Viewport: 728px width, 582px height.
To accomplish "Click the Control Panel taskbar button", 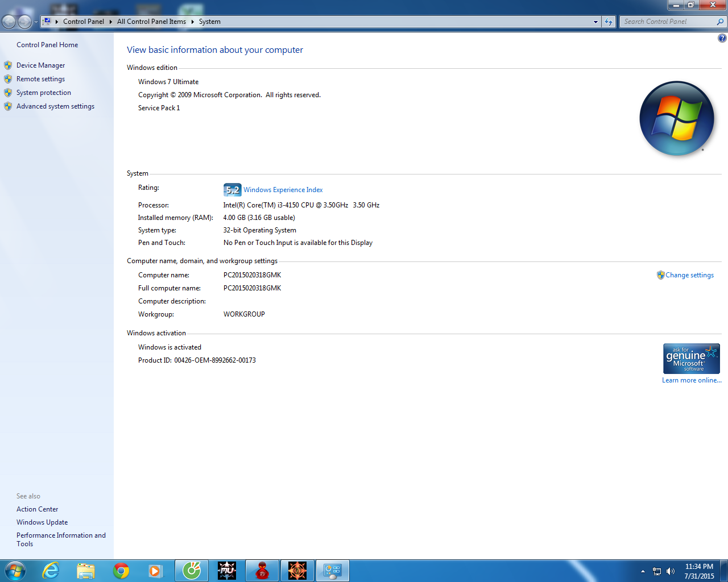I will point(333,571).
